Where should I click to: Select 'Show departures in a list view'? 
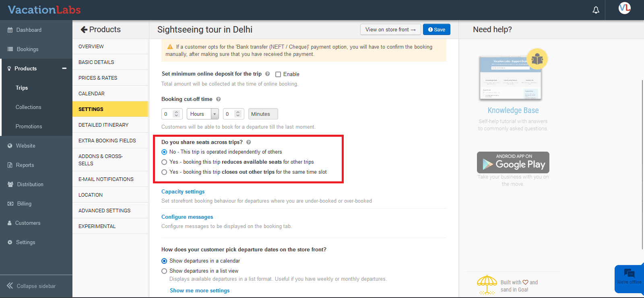tap(164, 271)
